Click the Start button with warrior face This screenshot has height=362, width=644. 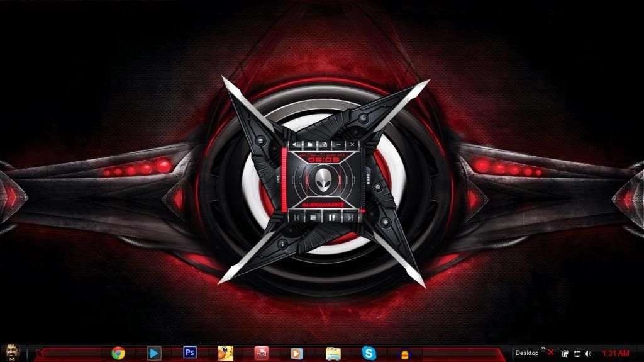coord(13,353)
